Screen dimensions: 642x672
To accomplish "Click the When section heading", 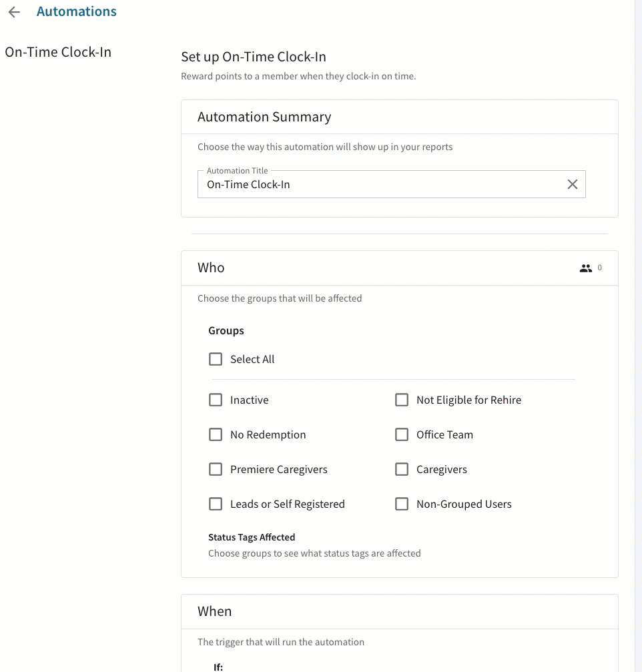I will tap(214, 611).
